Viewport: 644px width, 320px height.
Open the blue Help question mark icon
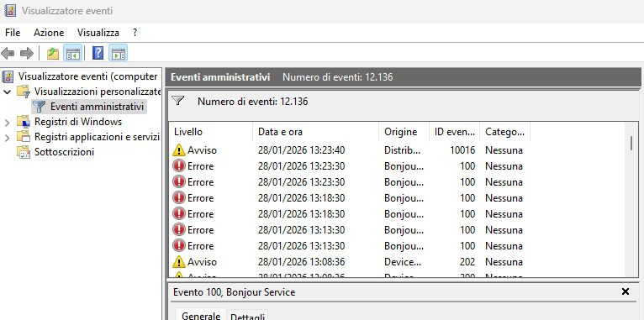click(98, 53)
